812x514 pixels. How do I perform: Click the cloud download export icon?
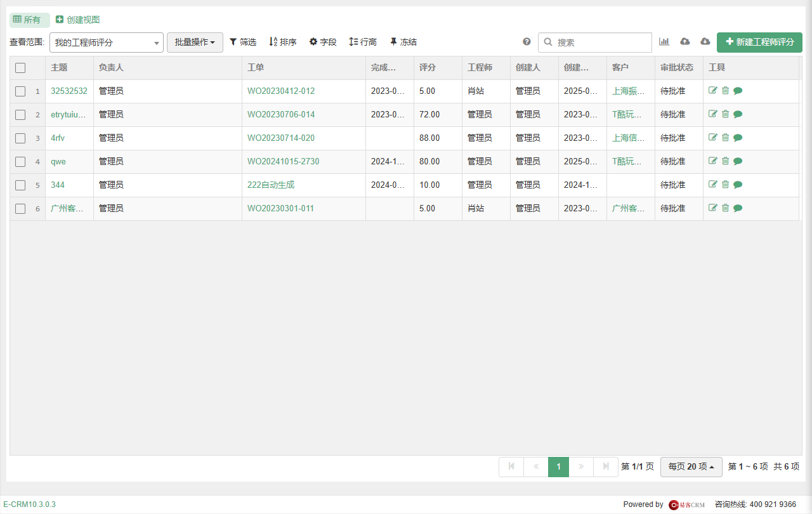[705, 42]
